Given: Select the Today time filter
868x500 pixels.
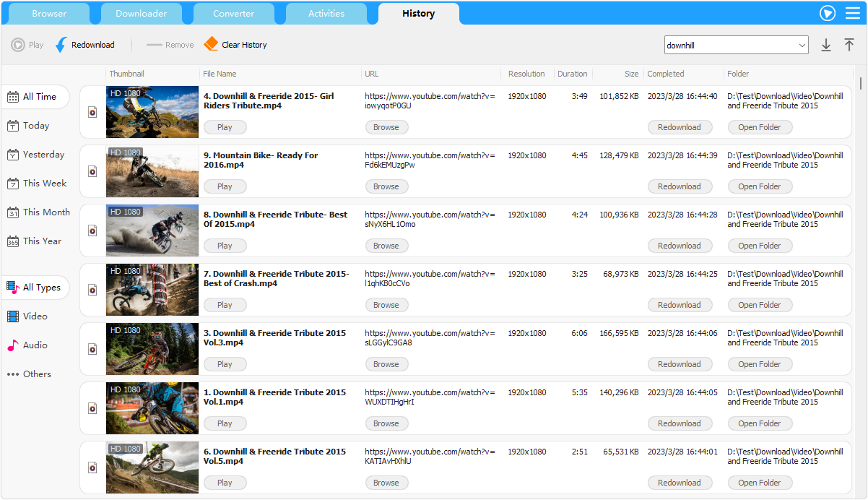Looking at the screenshot, I should tap(36, 126).
